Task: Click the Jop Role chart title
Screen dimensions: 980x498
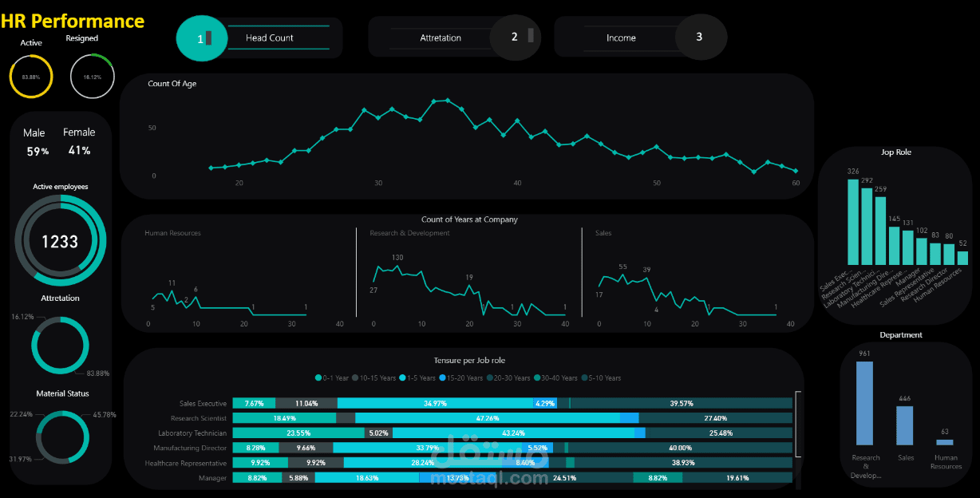Action: click(x=896, y=152)
